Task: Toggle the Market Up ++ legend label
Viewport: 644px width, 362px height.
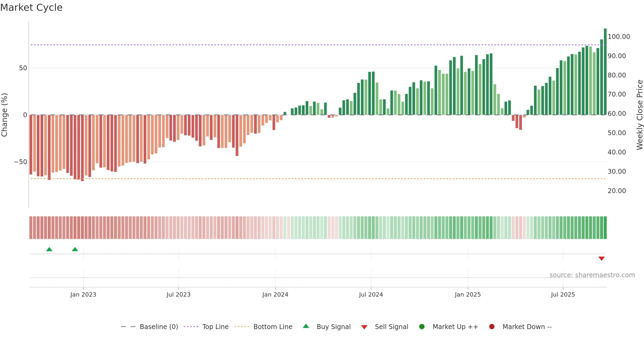Action: click(x=455, y=327)
